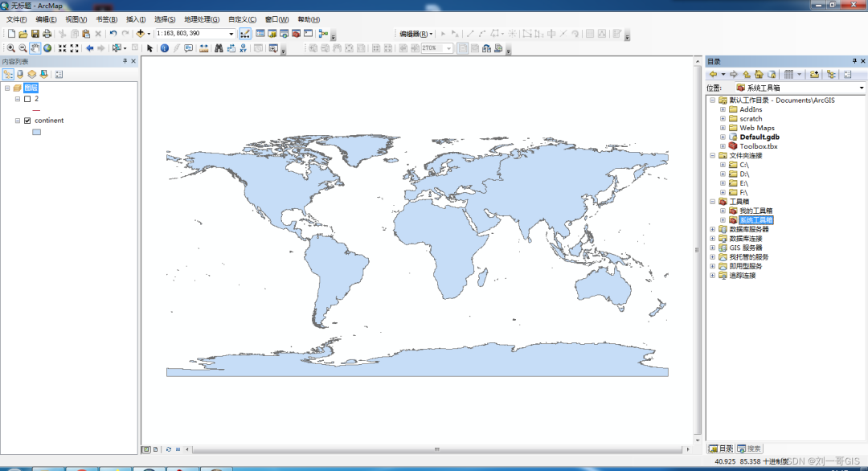Image resolution: width=868 pixels, height=471 pixels.
Task: Open the 帮助 menu
Action: tap(309, 19)
